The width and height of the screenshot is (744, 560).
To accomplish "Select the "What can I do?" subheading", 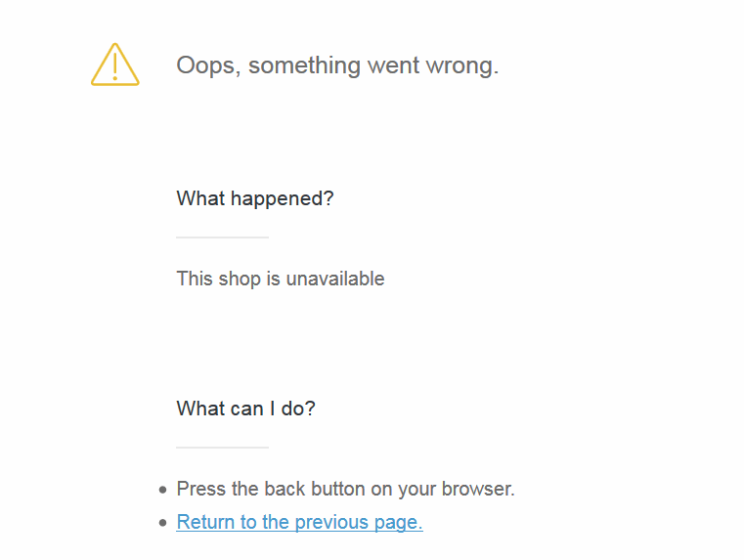I will 245,409.
